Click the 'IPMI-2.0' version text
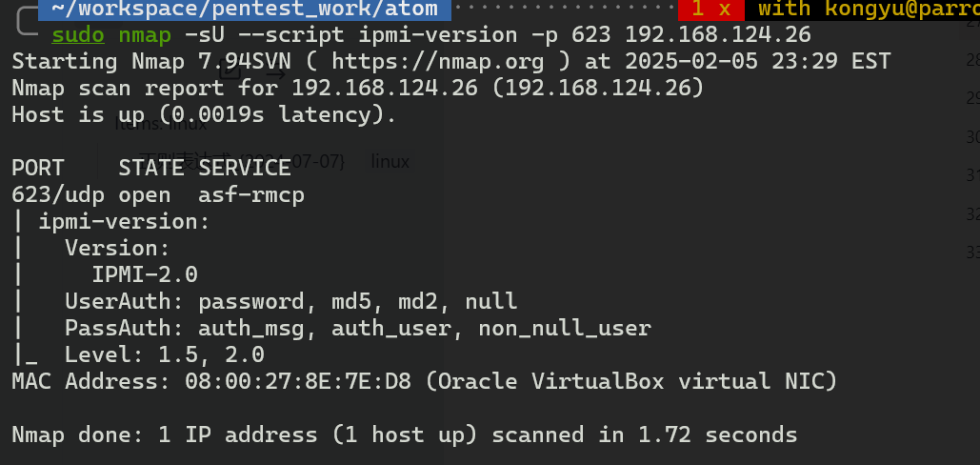Screen dimensions: 980x465 coord(145,275)
